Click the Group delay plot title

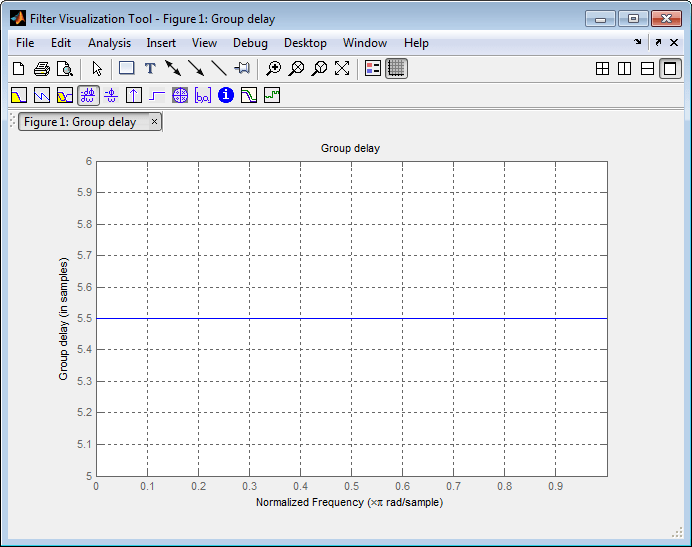pyautogui.click(x=350, y=148)
